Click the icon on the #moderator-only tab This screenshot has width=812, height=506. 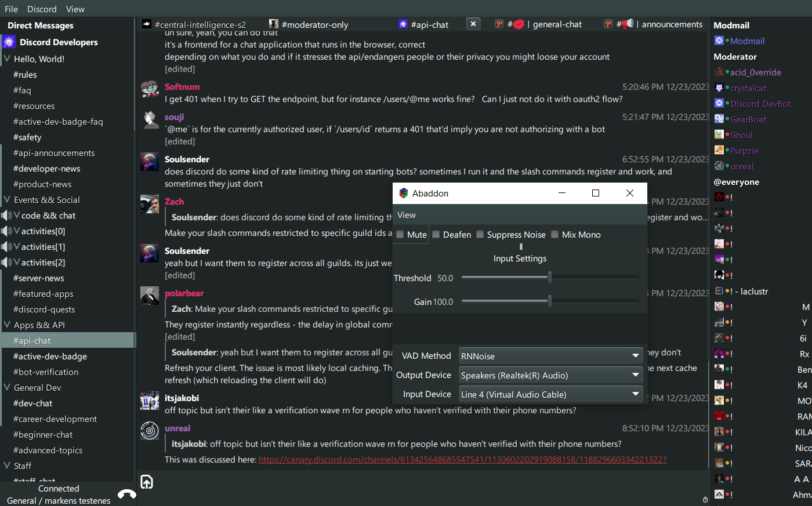click(274, 24)
